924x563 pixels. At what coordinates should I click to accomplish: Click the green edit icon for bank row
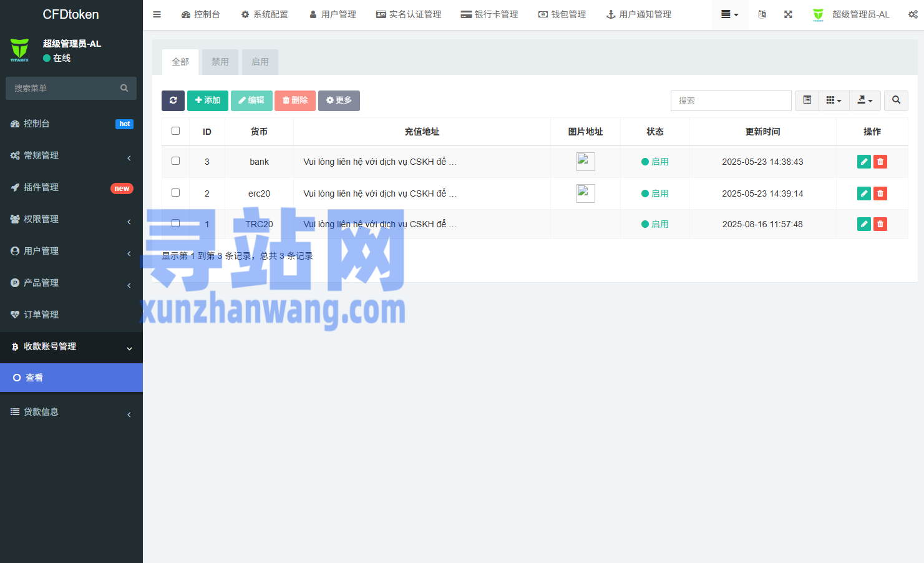tap(863, 162)
